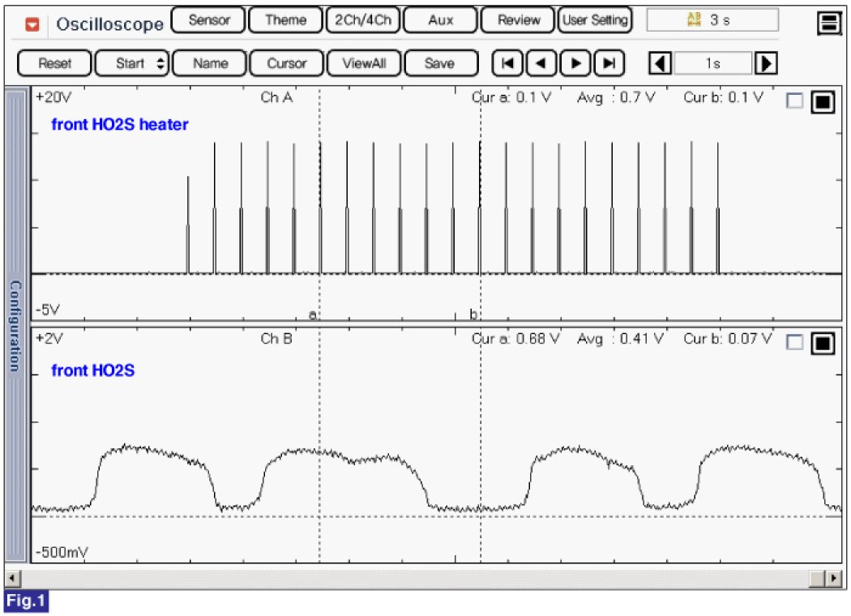Jump to last frame playback icon
851x616 pixels.
pyautogui.click(x=609, y=63)
